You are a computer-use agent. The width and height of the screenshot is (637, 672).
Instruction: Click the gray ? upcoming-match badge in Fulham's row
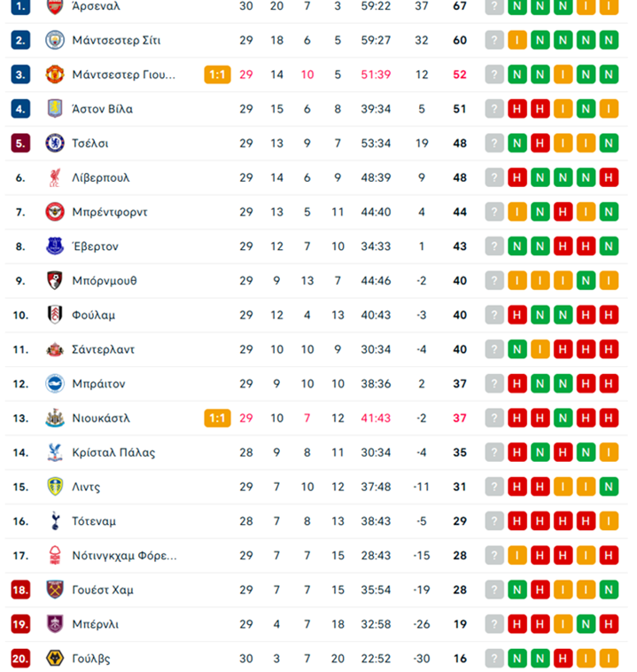point(494,315)
